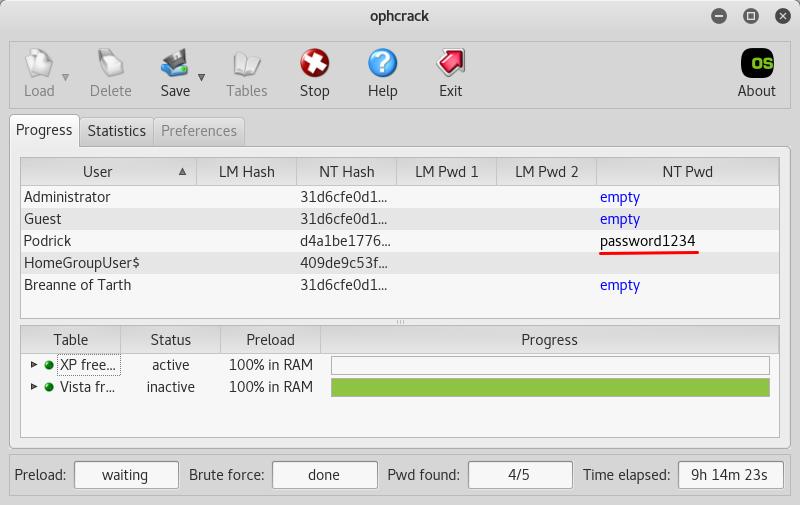Select the Guest user row
800x505 pixels.
point(400,219)
